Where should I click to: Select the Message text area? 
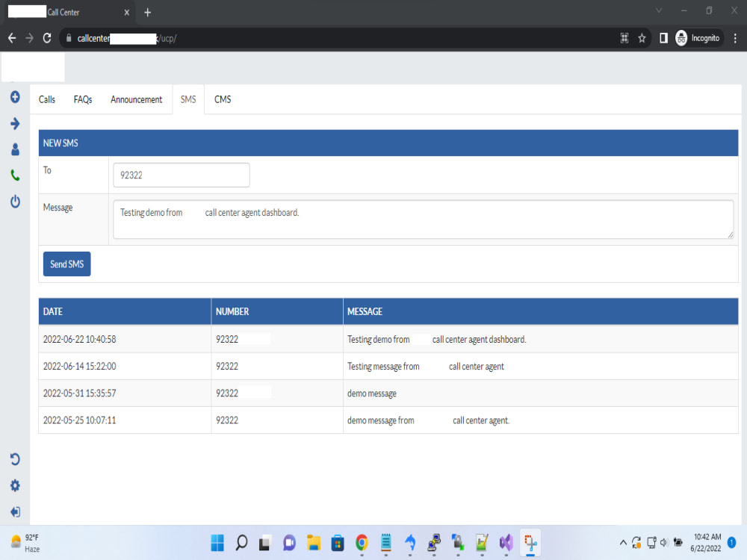(x=423, y=219)
